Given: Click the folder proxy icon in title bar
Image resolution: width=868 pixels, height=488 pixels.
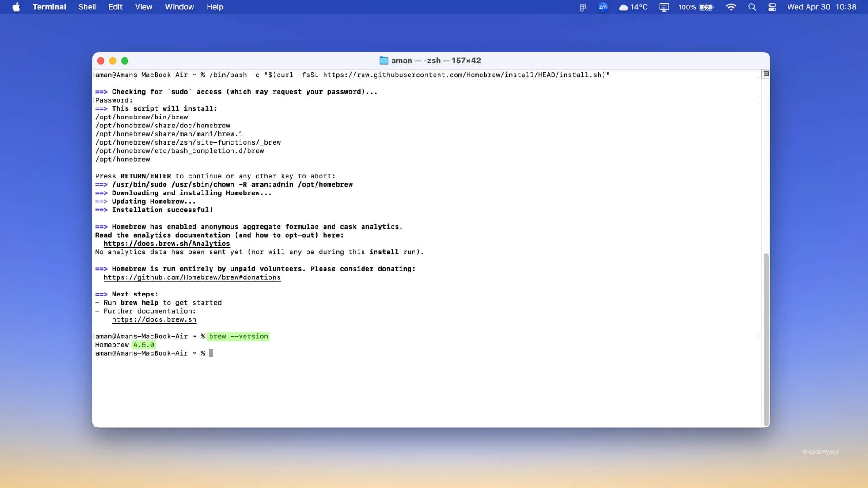Looking at the screenshot, I should [x=384, y=61].
